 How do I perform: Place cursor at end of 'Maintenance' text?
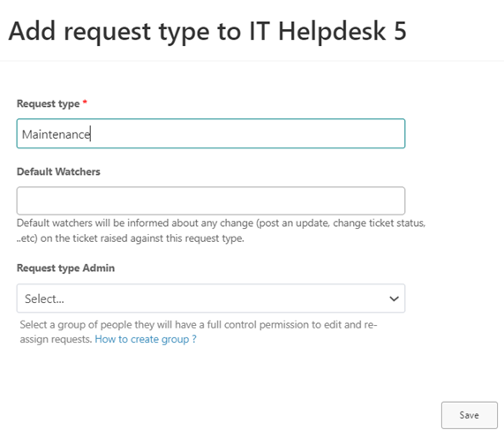click(91, 134)
